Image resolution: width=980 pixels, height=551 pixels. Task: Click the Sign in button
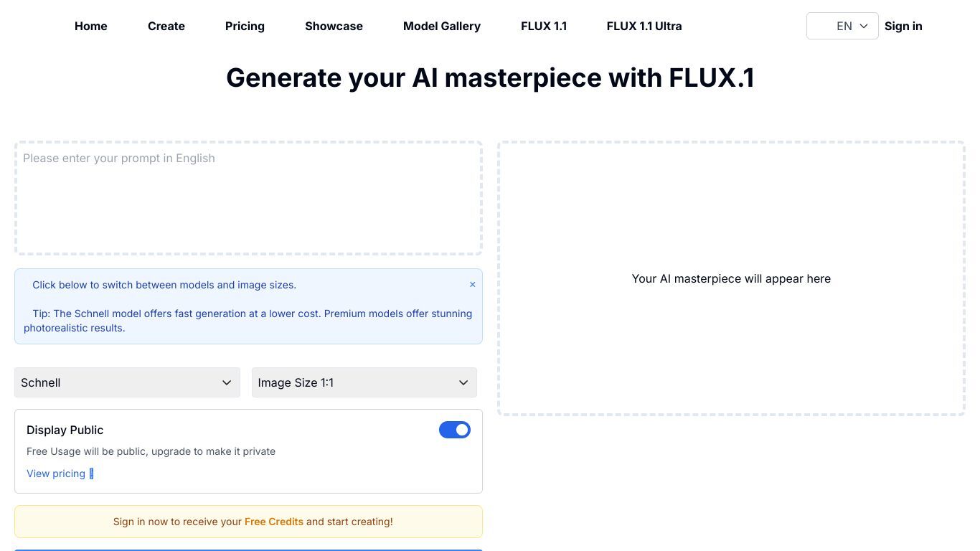point(903,26)
